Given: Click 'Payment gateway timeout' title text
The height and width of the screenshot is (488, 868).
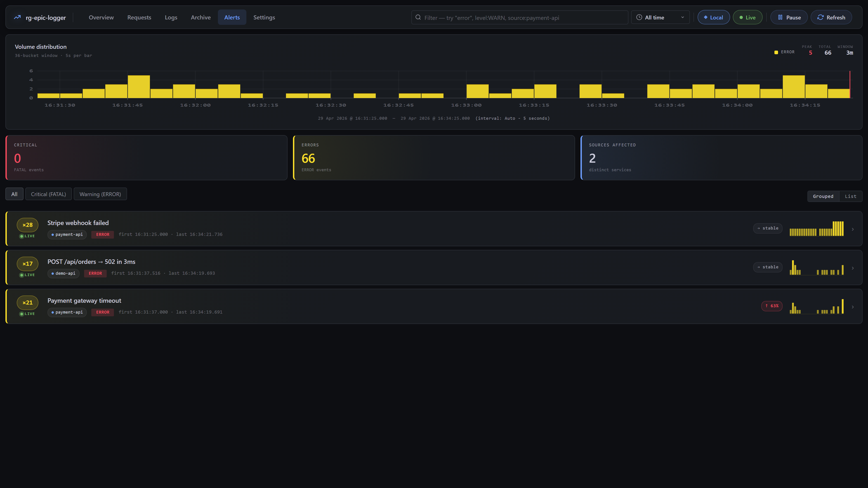Looking at the screenshot, I should (x=84, y=300).
